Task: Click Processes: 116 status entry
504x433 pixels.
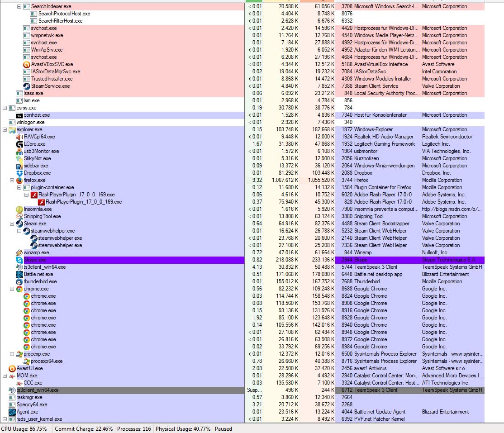Action: click(134, 429)
